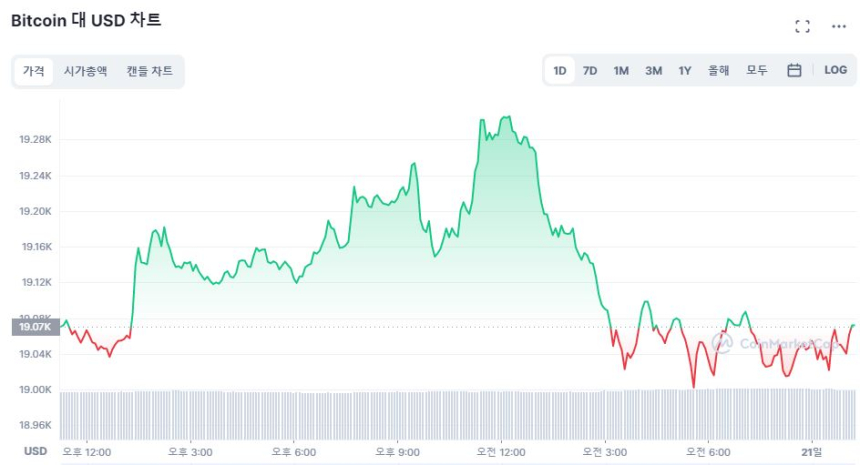
Task: Show all data with 모두
Action: point(757,70)
